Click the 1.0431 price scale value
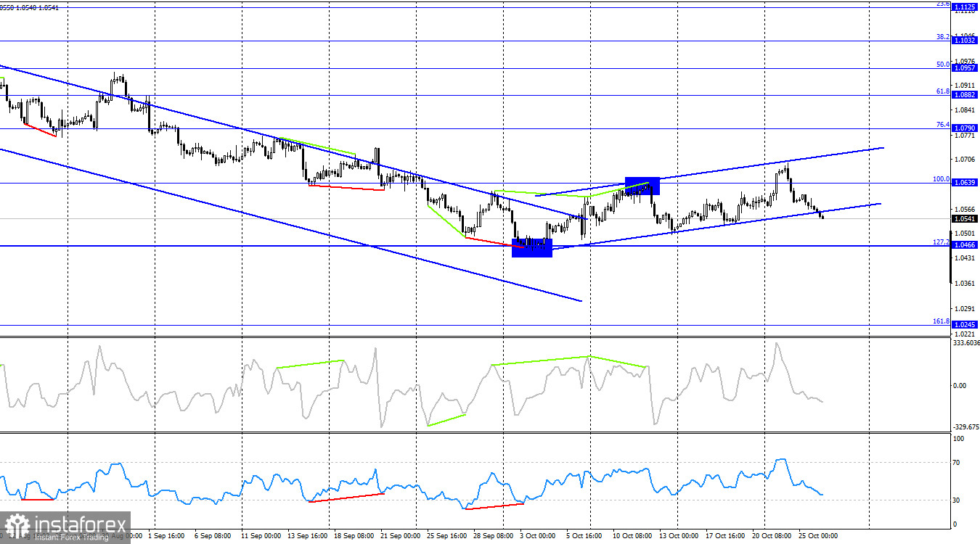 click(964, 258)
